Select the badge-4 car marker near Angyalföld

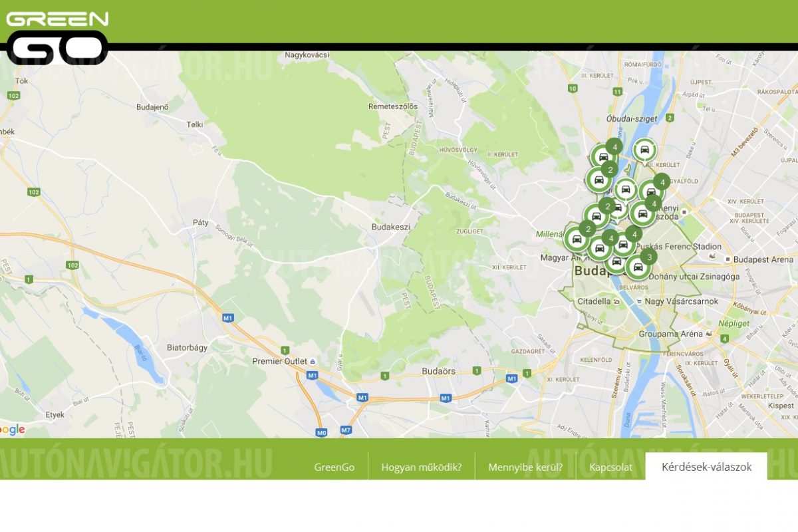click(651, 192)
